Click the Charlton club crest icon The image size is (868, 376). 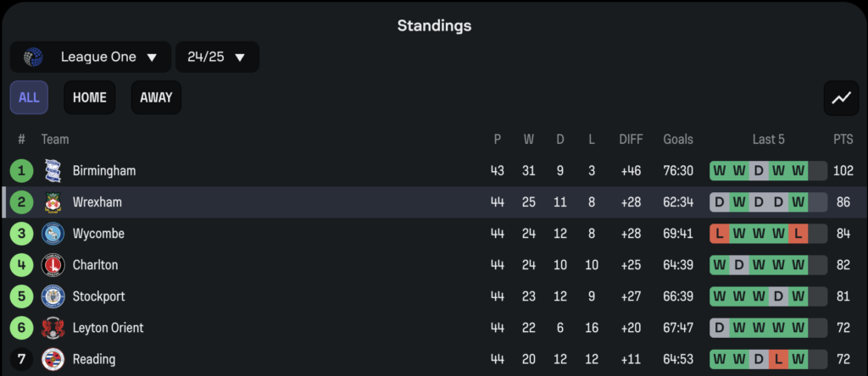(53, 265)
